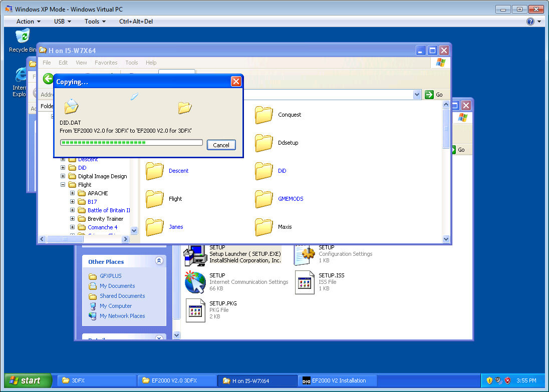
Task: Open My Documents from Other Places
Action: pyautogui.click(x=112, y=286)
